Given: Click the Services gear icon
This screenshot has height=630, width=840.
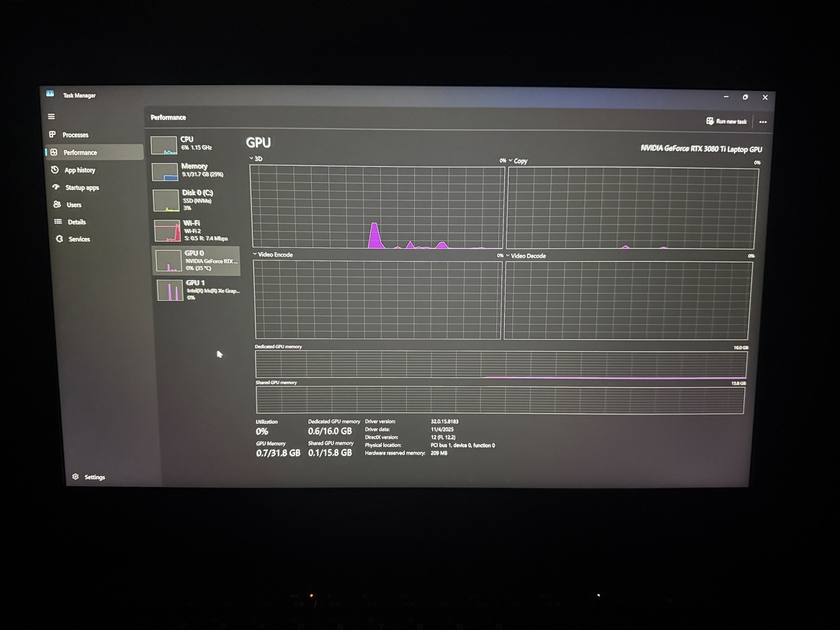Looking at the screenshot, I should (x=59, y=239).
